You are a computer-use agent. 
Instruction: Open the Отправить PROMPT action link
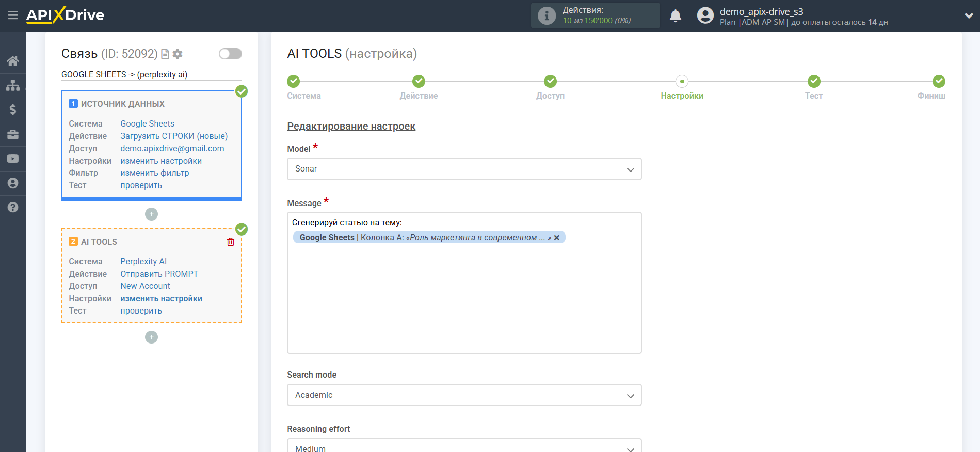(159, 274)
